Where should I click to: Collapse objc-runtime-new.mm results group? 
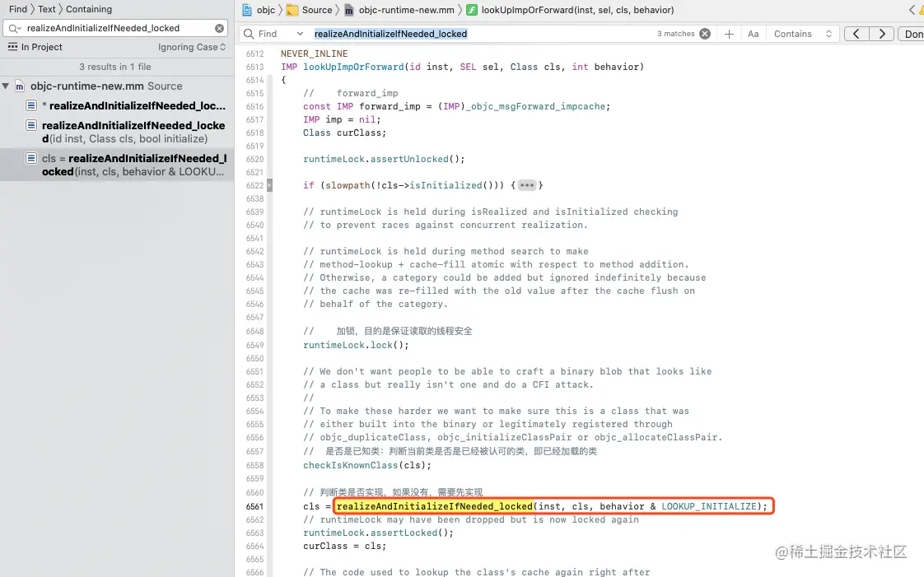pos(5,86)
